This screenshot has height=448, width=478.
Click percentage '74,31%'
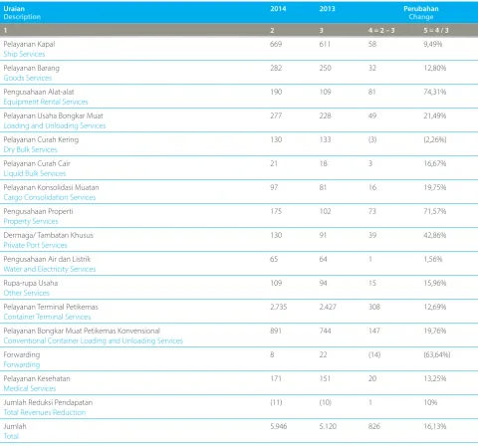coord(435,92)
